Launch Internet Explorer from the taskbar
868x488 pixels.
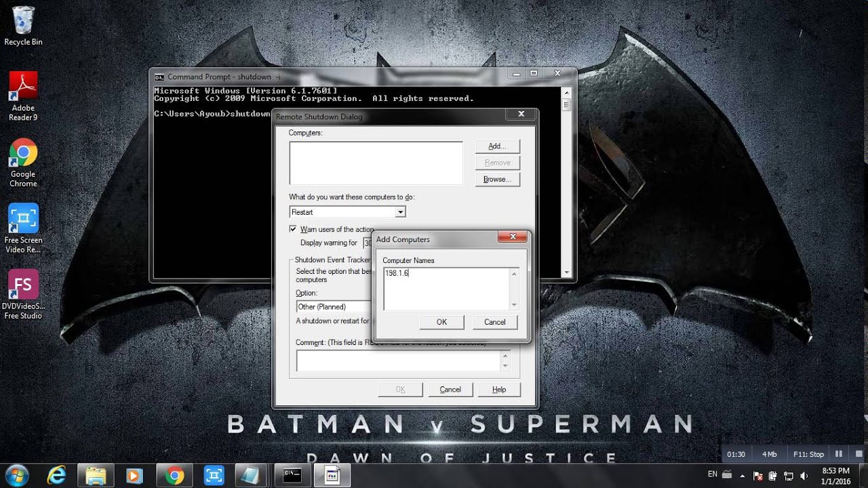click(x=56, y=476)
